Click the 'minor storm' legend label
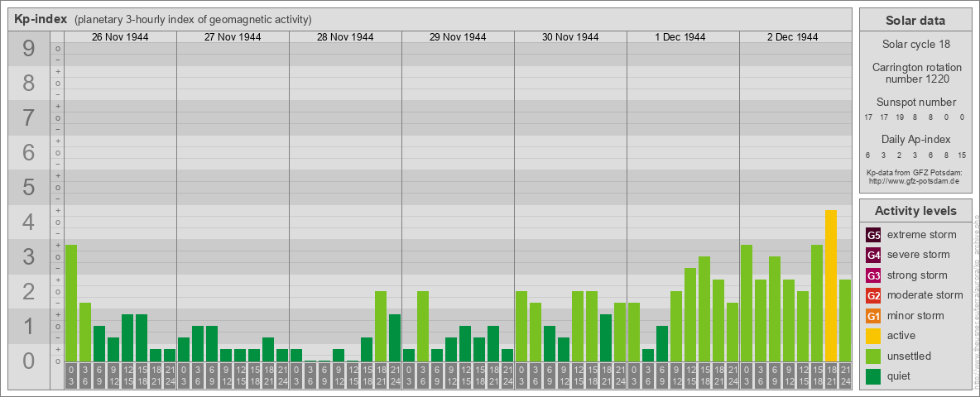The image size is (980, 397). pos(915,315)
